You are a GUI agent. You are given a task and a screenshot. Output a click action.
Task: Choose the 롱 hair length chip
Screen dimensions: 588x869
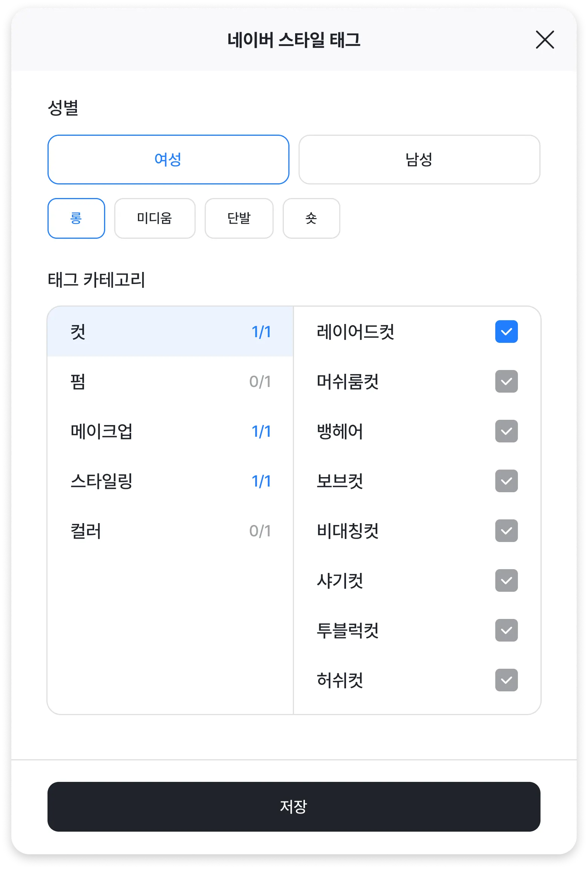pos(76,218)
